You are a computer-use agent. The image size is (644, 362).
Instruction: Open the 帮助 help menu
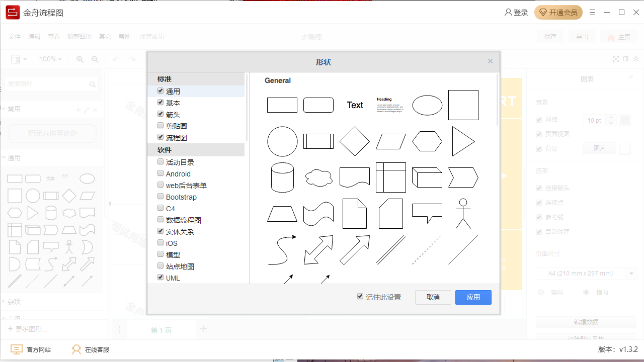[124, 36]
